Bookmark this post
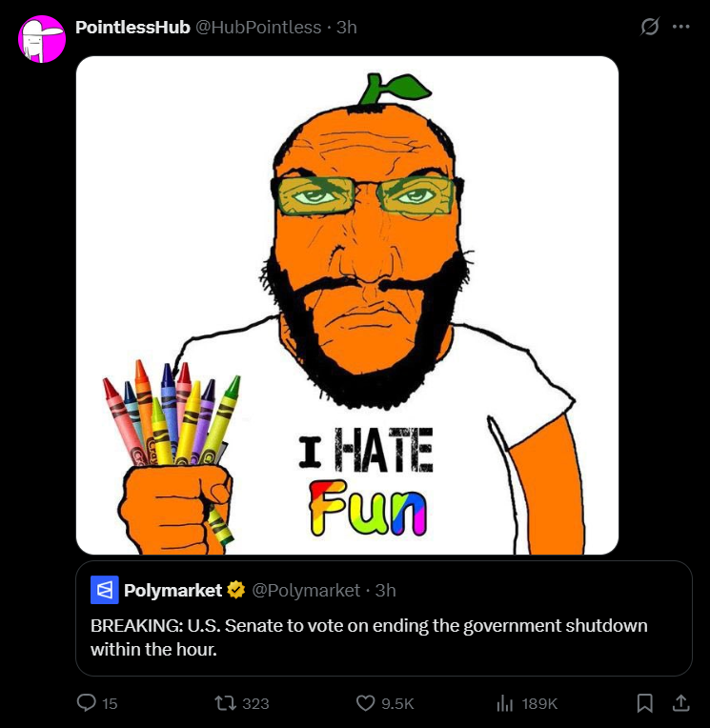The image size is (710, 728). (645, 703)
